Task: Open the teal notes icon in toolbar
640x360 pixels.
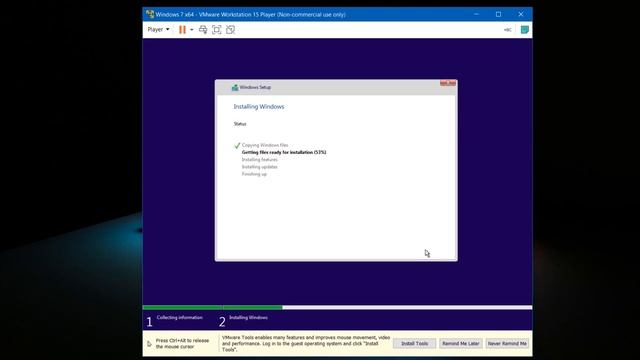Action: coord(525,29)
